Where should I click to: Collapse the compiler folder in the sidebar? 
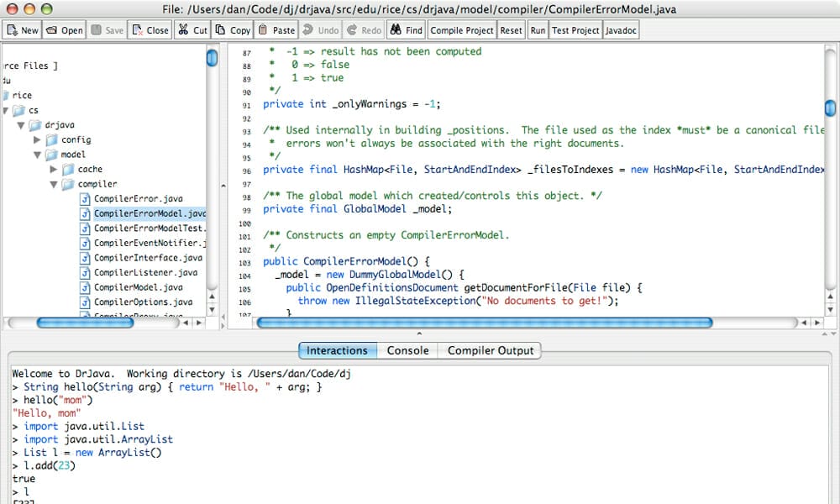click(53, 184)
